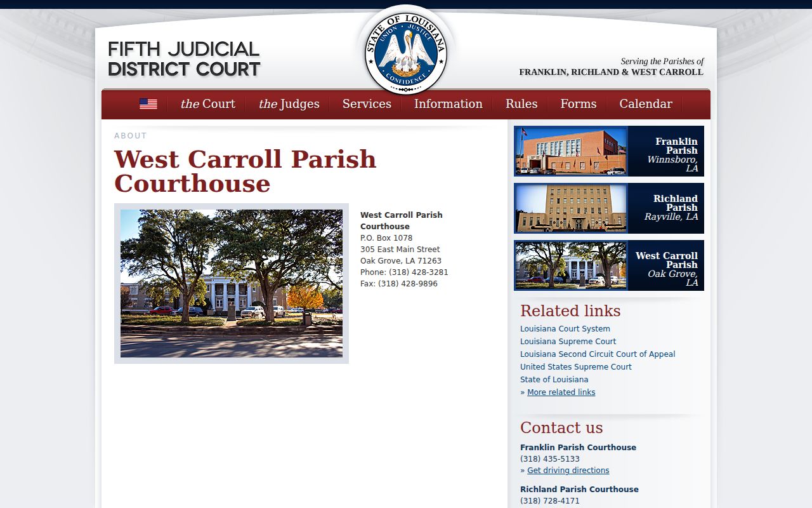Click the Fifth Judicial District Court title
812x508 pixels.
[184, 59]
